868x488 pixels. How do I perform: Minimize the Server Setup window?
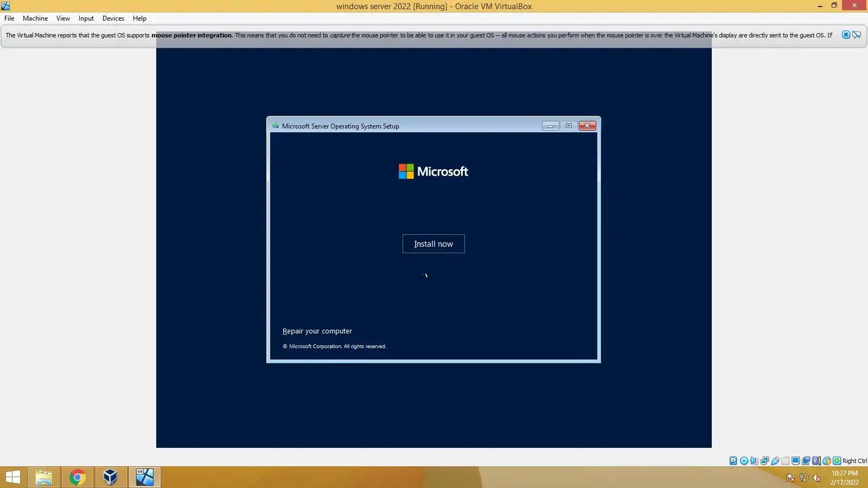tap(550, 126)
